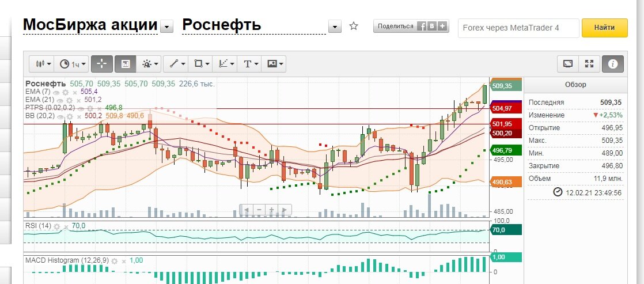Open more share options plus icon
This screenshot has height=284, width=644.
point(442,26)
